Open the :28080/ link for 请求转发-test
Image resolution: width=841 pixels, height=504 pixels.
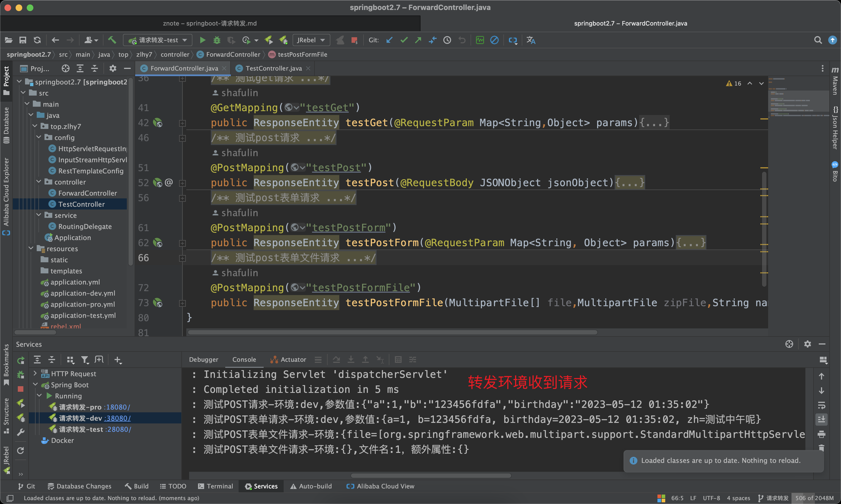click(x=118, y=429)
